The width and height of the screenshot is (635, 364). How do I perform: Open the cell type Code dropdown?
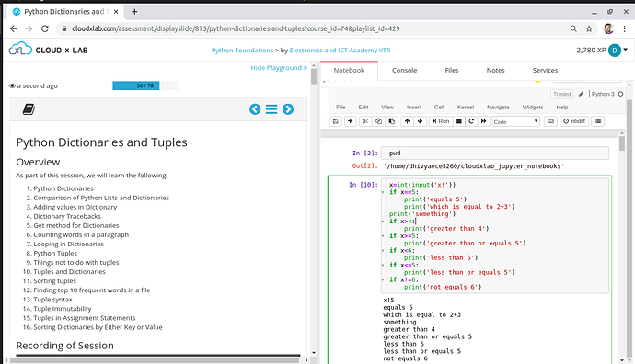click(516, 121)
